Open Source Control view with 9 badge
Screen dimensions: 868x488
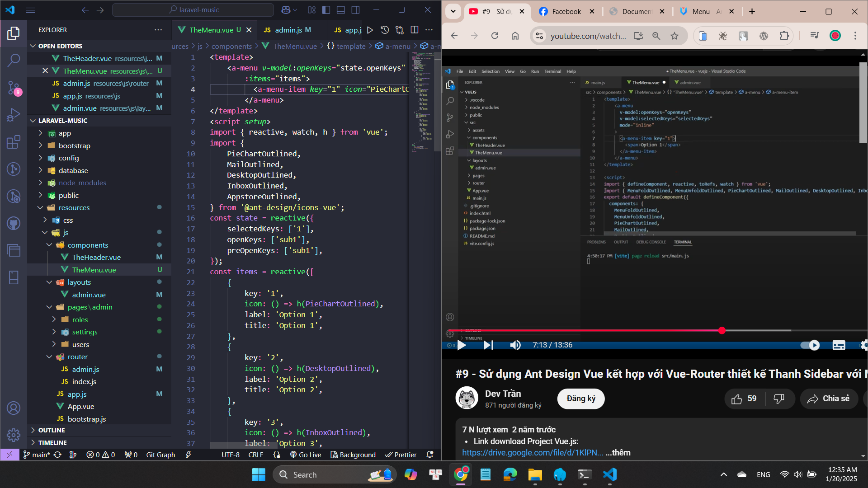pos(14,87)
